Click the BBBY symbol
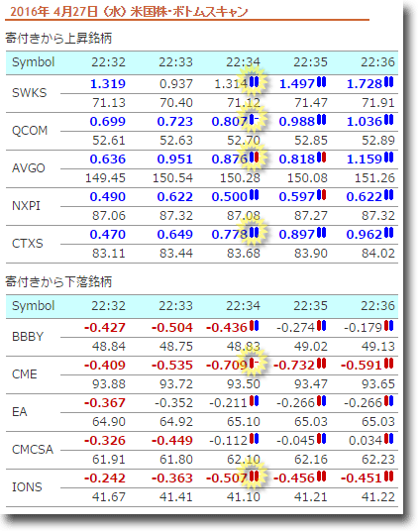The image size is (420, 531). point(28,336)
